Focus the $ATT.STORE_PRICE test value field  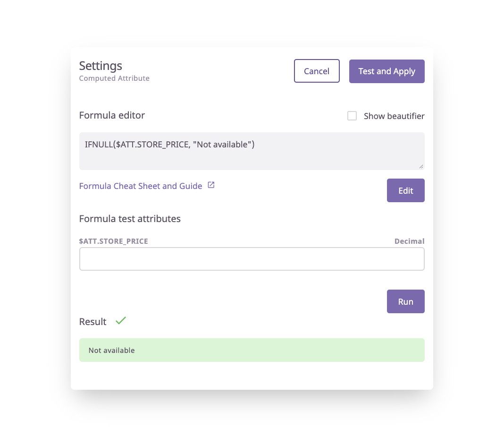click(x=252, y=259)
